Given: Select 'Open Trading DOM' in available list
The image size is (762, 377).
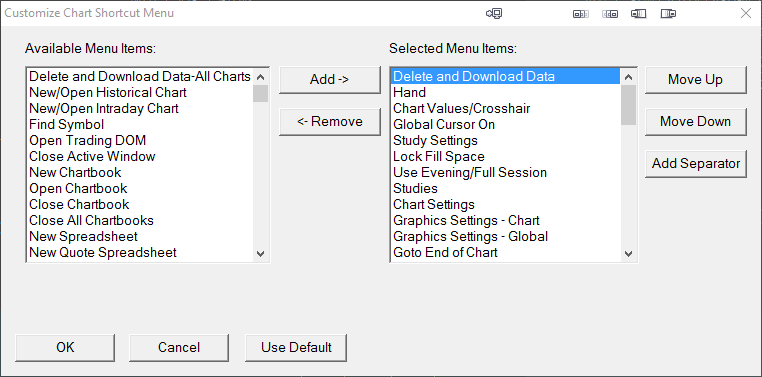Looking at the screenshot, I should click(x=140, y=140).
